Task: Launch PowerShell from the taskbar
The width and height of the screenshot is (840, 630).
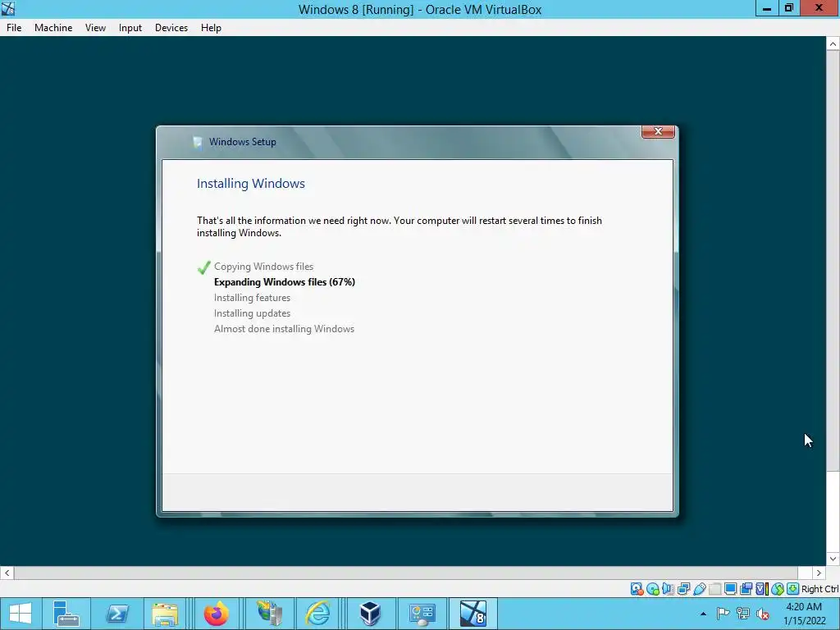Action: pos(116,614)
